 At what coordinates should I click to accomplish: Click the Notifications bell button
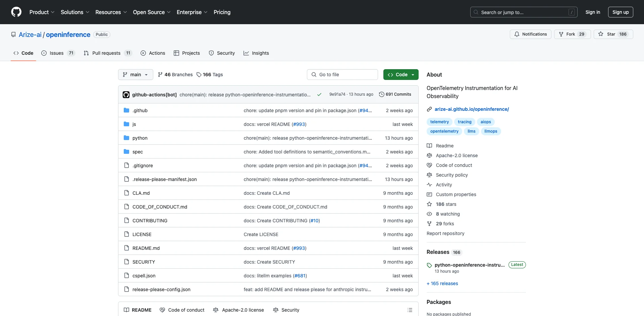530,34
